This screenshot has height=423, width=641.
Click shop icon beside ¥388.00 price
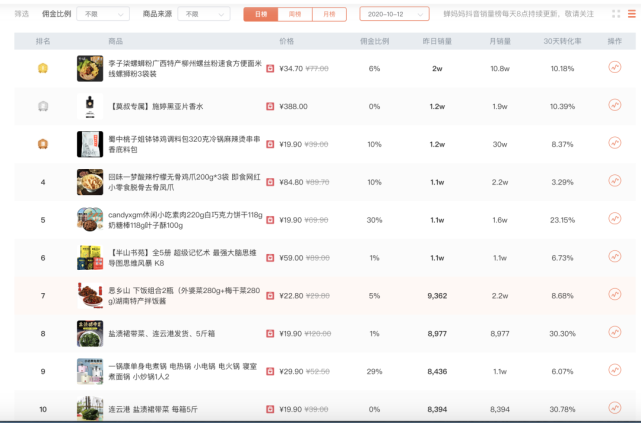(270, 106)
